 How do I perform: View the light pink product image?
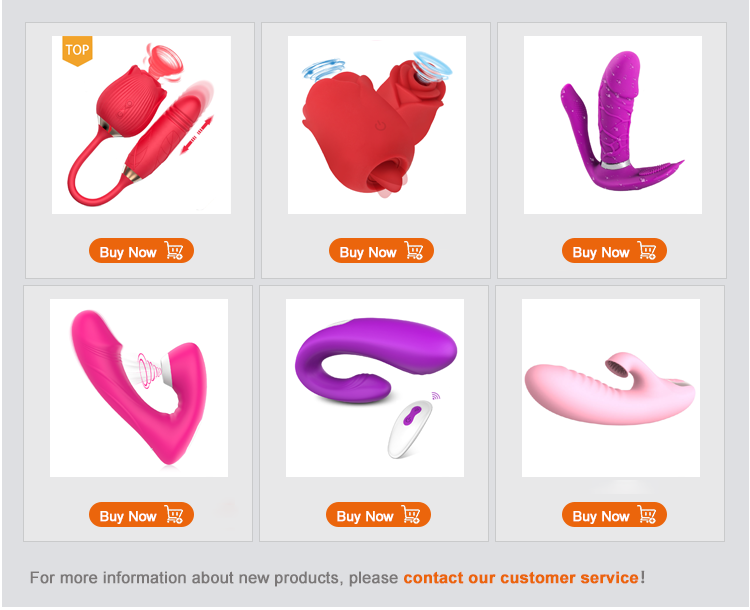611,388
